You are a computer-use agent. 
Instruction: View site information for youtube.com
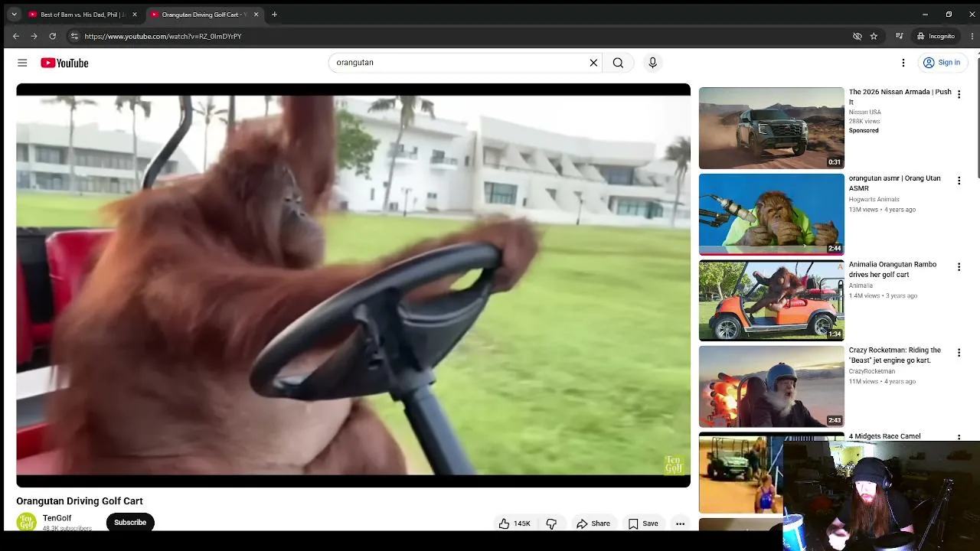point(73,36)
